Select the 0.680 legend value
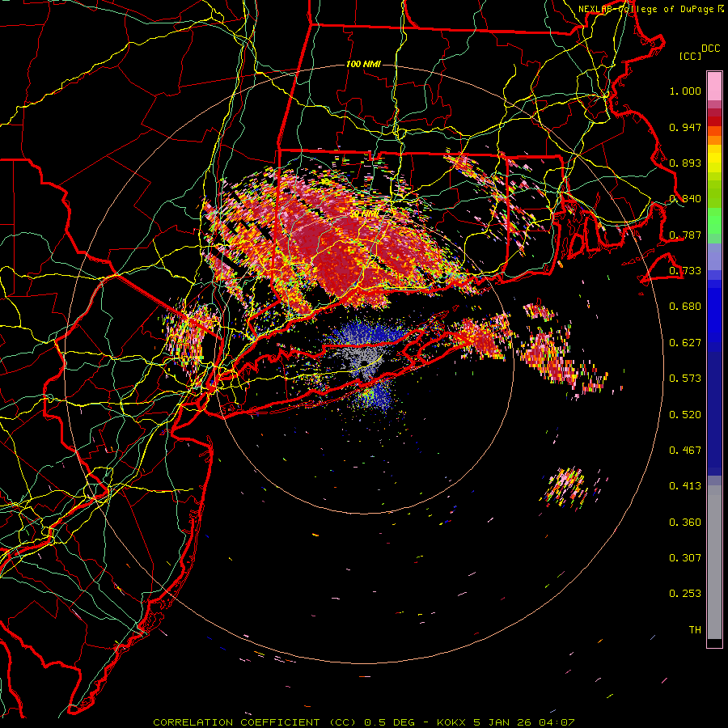Screen dimensions: 728x728 (x=685, y=307)
